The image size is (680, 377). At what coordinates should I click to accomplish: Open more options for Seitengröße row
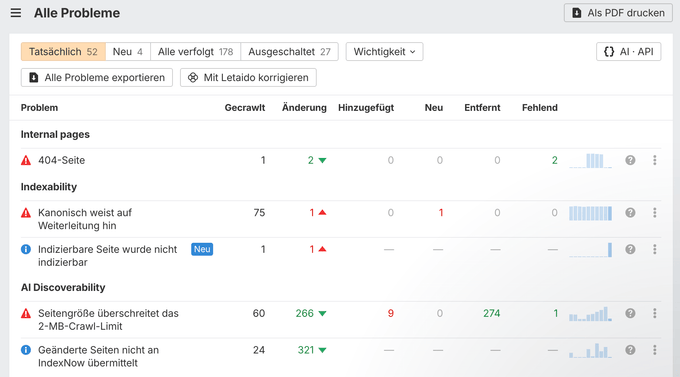tap(654, 313)
